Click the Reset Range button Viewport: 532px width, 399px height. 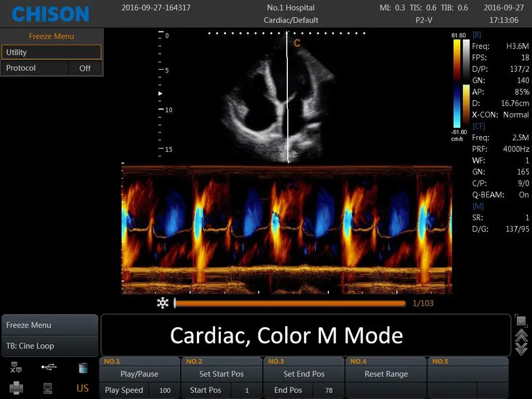[x=386, y=374]
